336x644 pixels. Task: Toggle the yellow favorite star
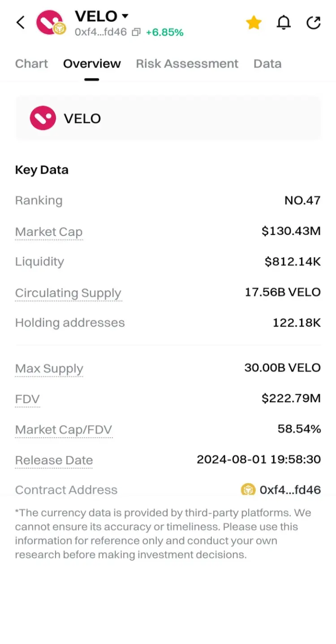tap(254, 22)
